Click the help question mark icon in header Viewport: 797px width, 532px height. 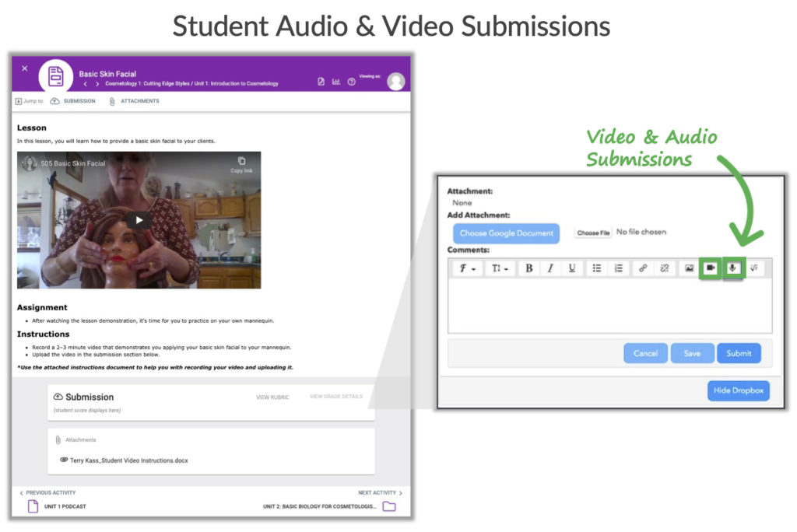click(x=352, y=82)
